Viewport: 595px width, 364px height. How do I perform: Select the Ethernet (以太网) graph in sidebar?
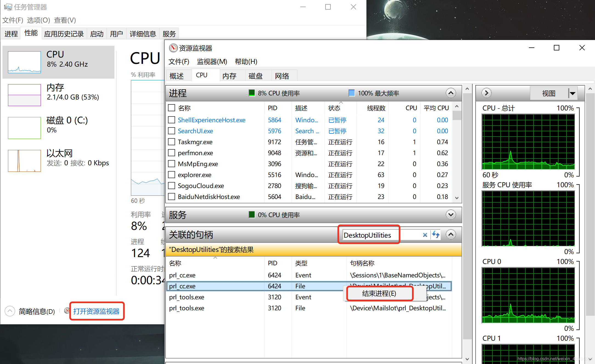click(24, 161)
